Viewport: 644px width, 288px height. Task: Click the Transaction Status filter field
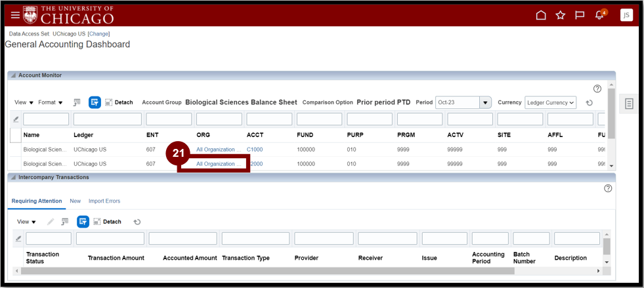click(x=49, y=238)
